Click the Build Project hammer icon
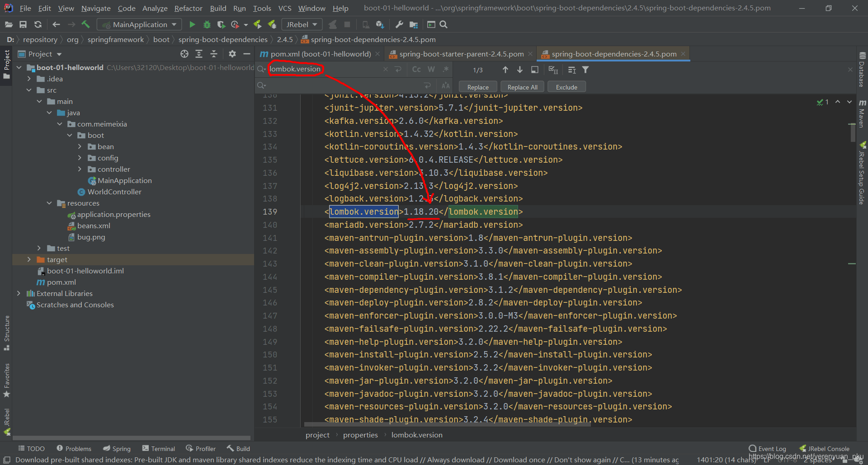Viewport: 868px width, 465px height. 86,24
